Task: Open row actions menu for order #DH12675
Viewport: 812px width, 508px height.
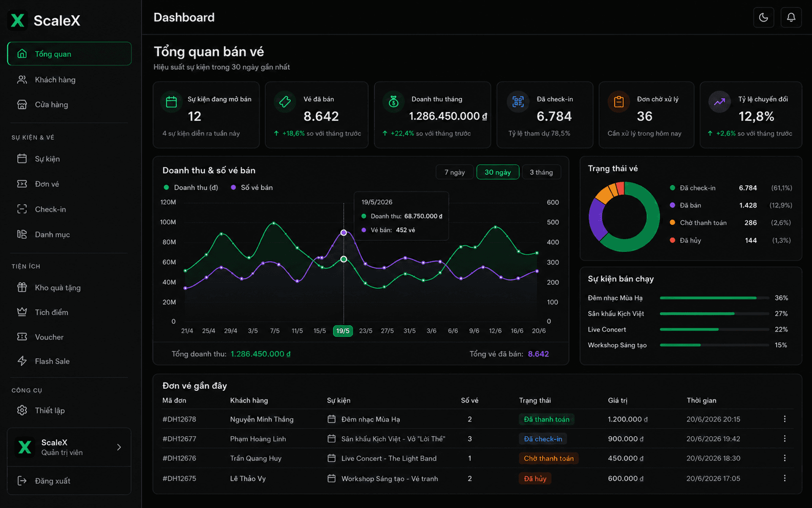Action: tap(784, 478)
